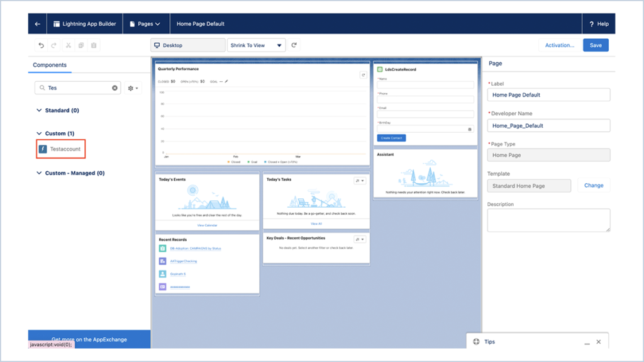The image size is (644, 362).
Task: Select the Quarterly Performance component
Action: tap(262, 114)
